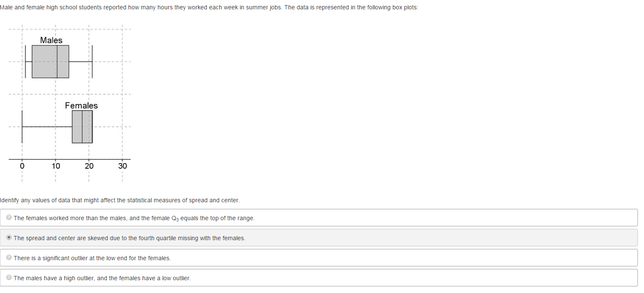Click the 20 tick label on axis
The image size is (644, 293).
[89, 166]
